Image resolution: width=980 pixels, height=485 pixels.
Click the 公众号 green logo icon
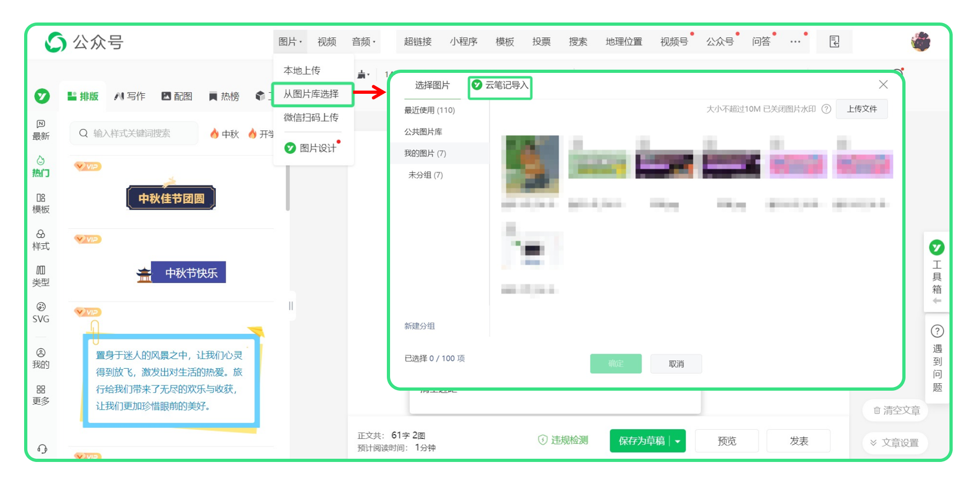point(55,42)
